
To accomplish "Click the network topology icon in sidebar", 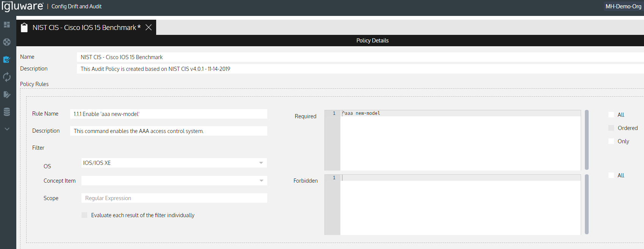I will 7,42.
